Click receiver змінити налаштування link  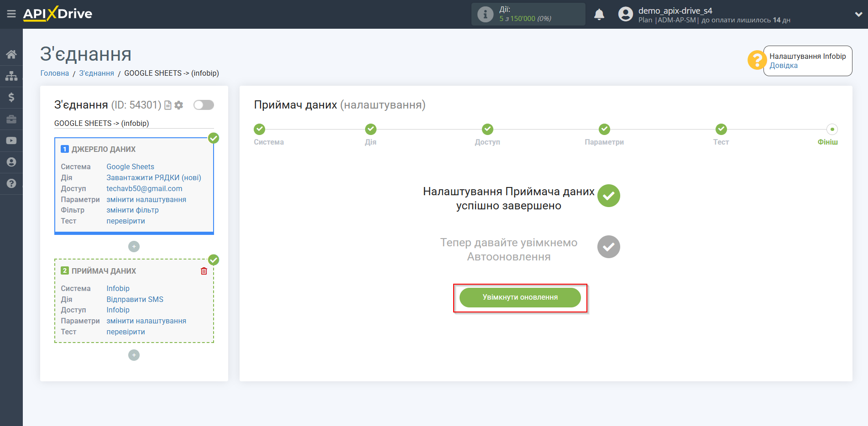coord(146,321)
